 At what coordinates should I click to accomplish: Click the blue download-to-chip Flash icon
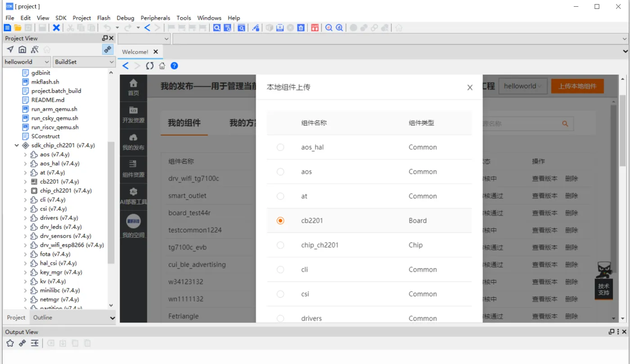click(280, 28)
